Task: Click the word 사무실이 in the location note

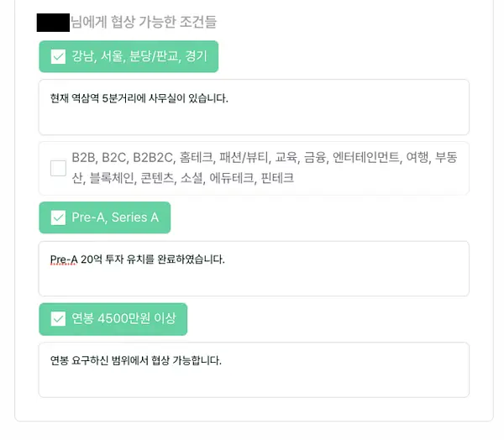Action: [x=166, y=98]
